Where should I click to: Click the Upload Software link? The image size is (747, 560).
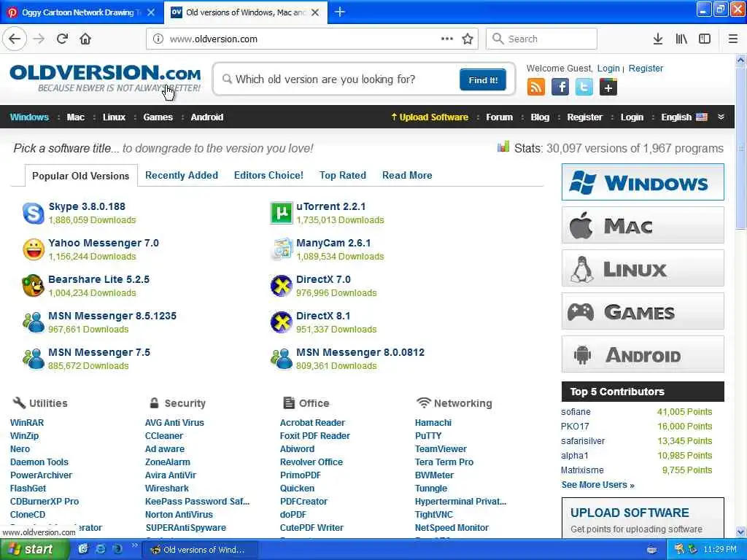(429, 117)
